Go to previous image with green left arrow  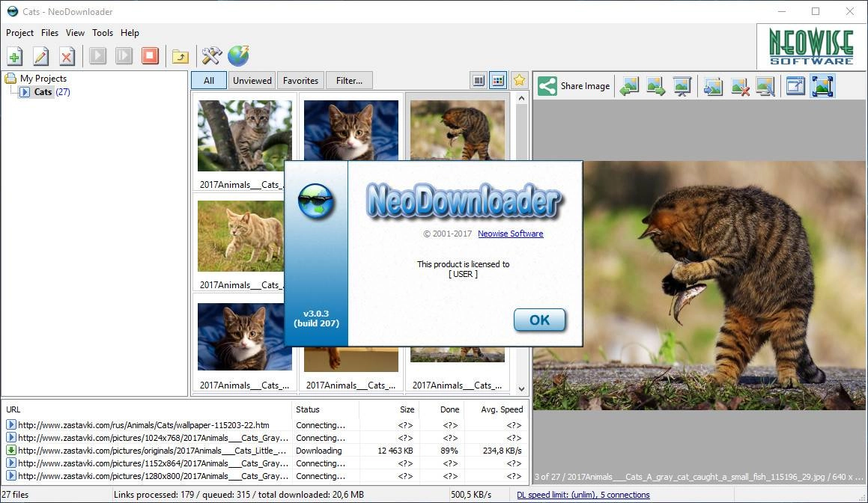[x=629, y=86]
